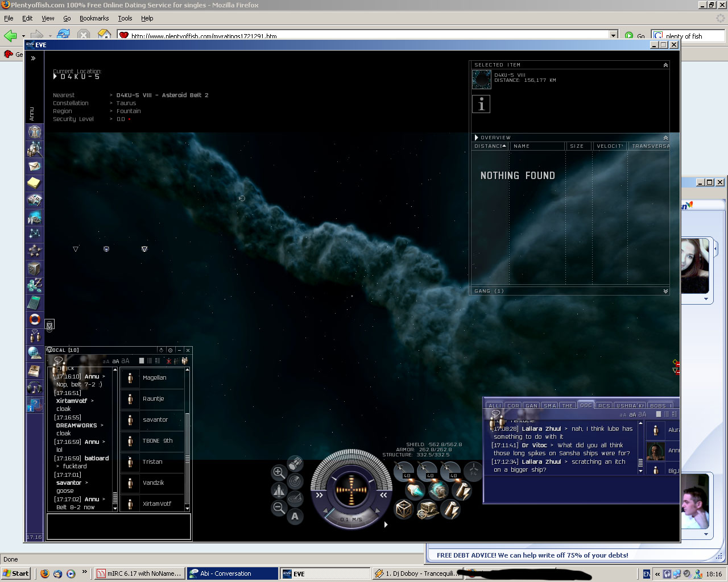
Task: Click the zoom in magnifier on ship HUD
Action: coord(279,472)
